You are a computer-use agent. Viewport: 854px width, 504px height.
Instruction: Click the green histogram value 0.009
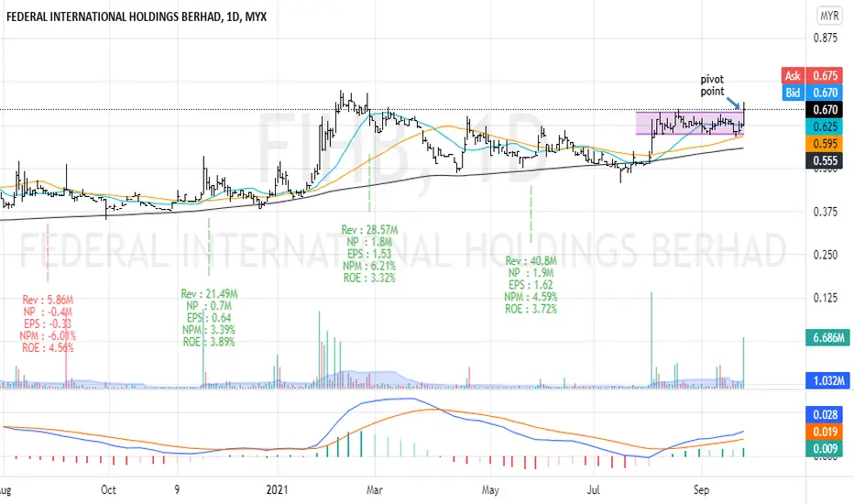coord(825,448)
